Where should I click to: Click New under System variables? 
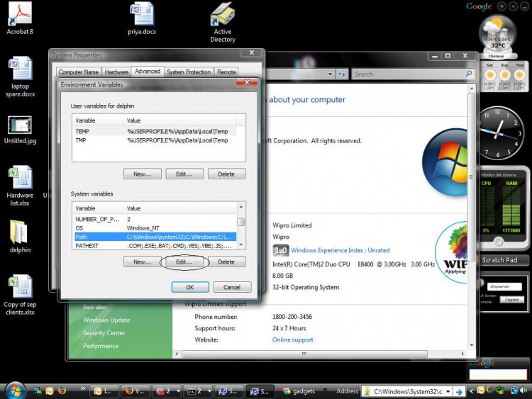[142, 262]
